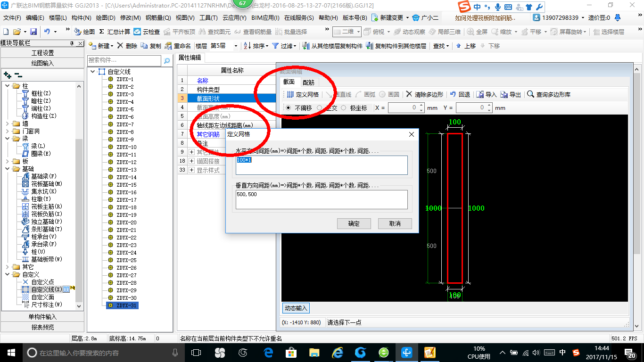The image size is (644, 362).
Task: Collapse the 自定义线 component tree
Action: [92, 72]
